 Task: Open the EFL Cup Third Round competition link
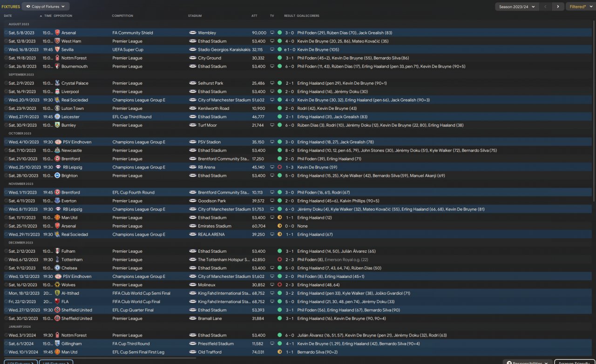click(x=132, y=117)
